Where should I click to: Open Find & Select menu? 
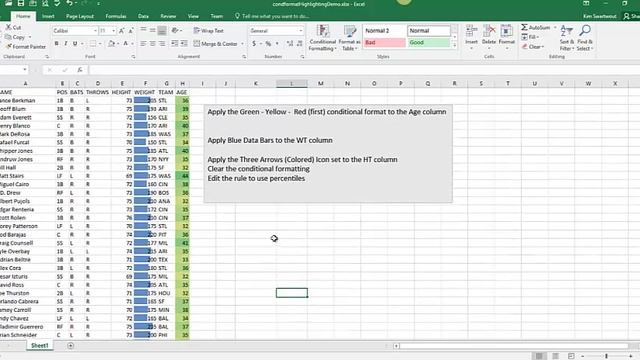[x=585, y=38]
